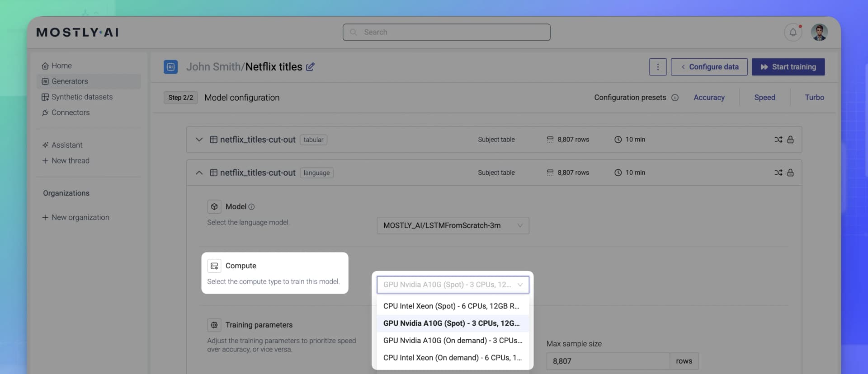The height and width of the screenshot is (374, 868).
Task: Click the language tag label
Action: [316, 173]
